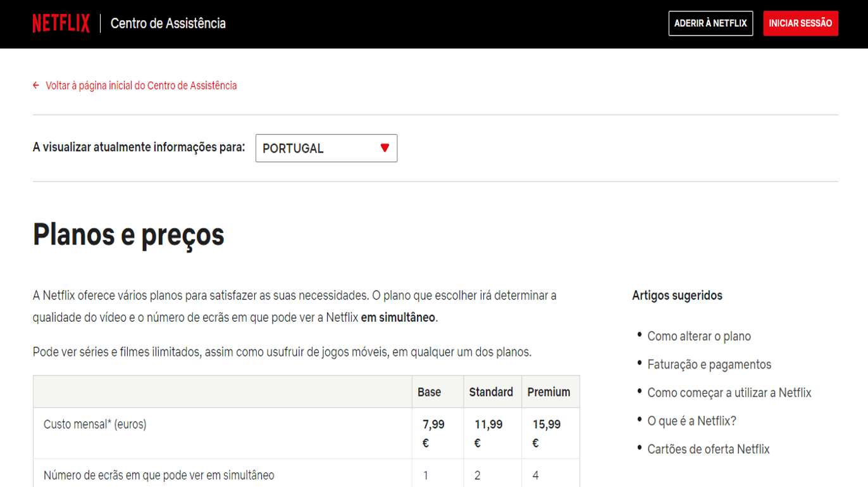The width and height of the screenshot is (868, 487).
Task: Open the Centro de Assistência header link
Action: pyautogui.click(x=168, y=23)
